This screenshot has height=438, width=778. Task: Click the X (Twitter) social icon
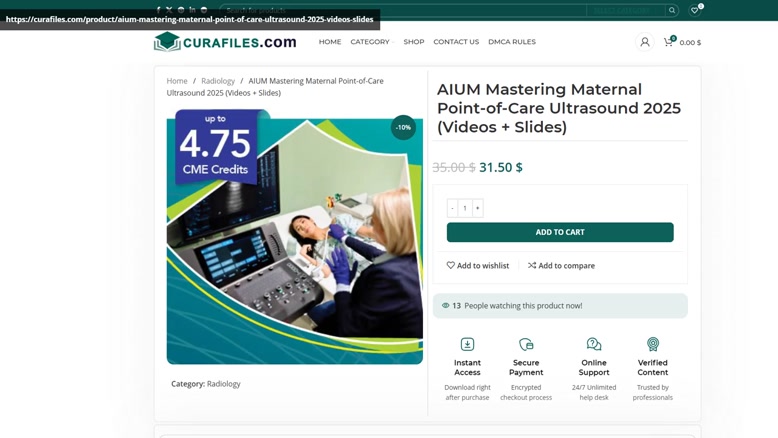(169, 9)
